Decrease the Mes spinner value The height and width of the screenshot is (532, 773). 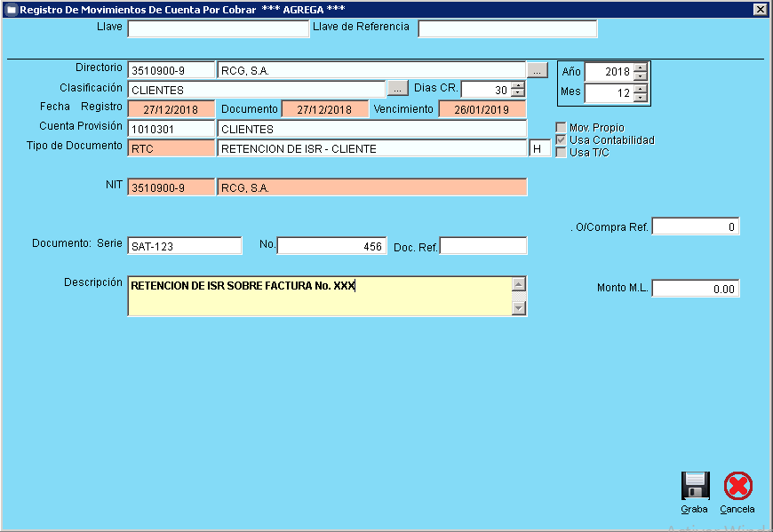tap(641, 97)
